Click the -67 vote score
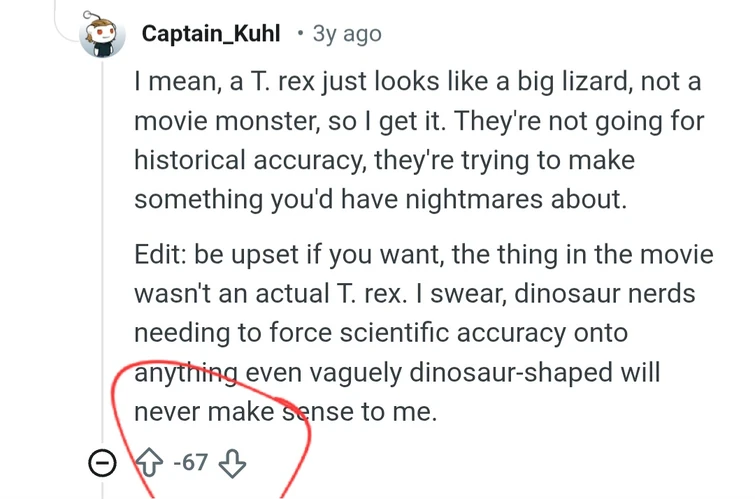This screenshot has width=755, height=499. [x=189, y=464]
